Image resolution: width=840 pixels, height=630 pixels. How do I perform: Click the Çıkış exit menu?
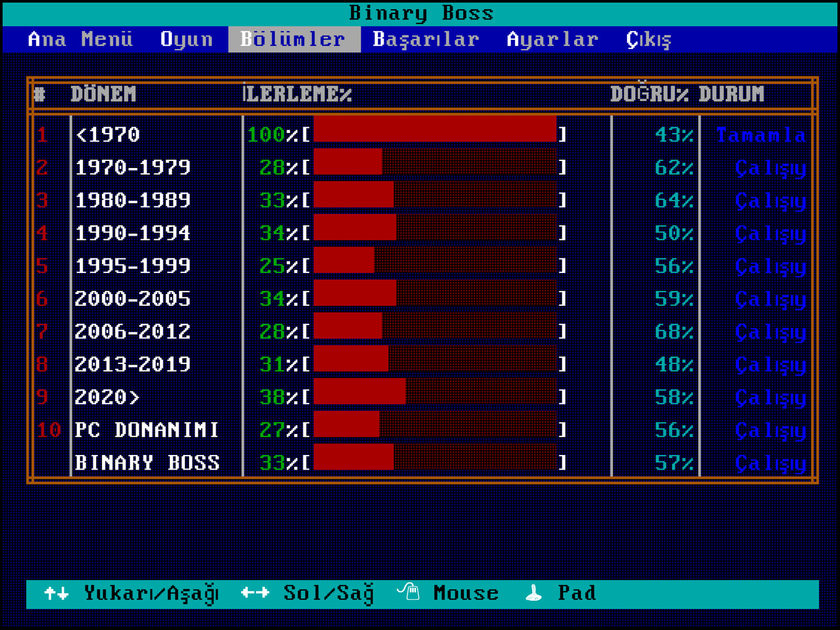point(649,40)
